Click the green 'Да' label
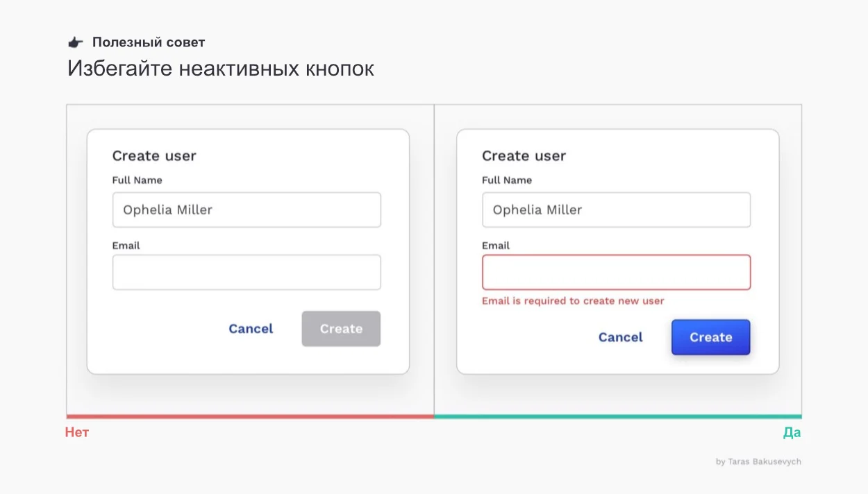This screenshot has height=494, width=868. 792,433
